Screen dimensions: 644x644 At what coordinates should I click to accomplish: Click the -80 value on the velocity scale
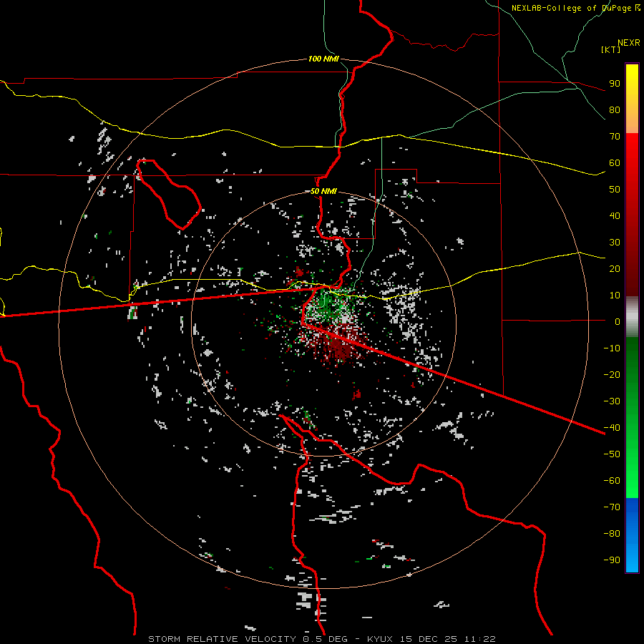(612, 534)
